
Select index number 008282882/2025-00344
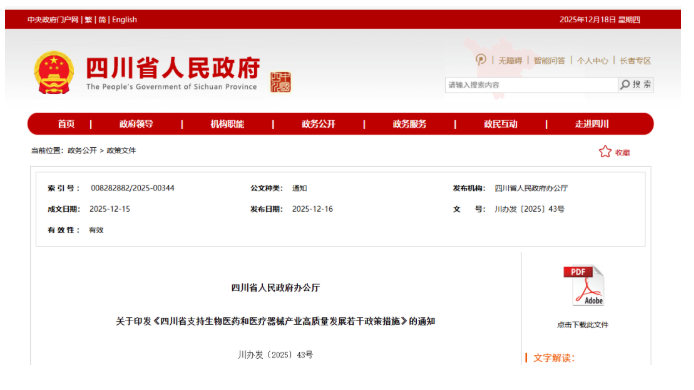[x=132, y=188]
